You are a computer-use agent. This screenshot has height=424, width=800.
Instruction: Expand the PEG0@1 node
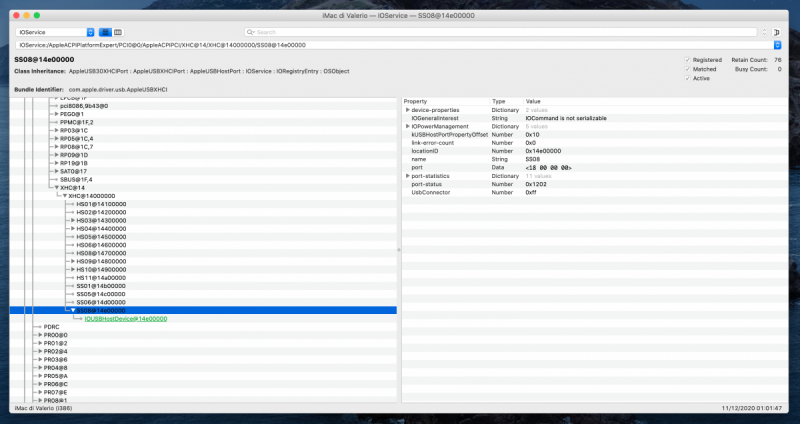click(56, 114)
